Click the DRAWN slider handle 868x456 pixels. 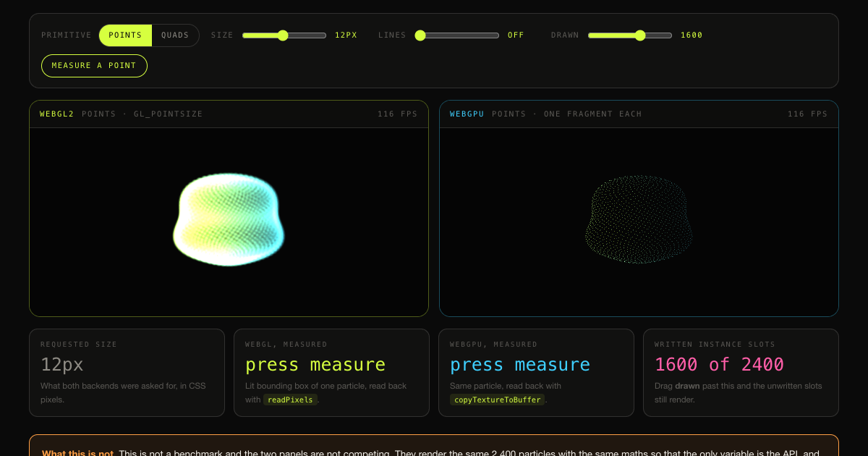coord(639,35)
